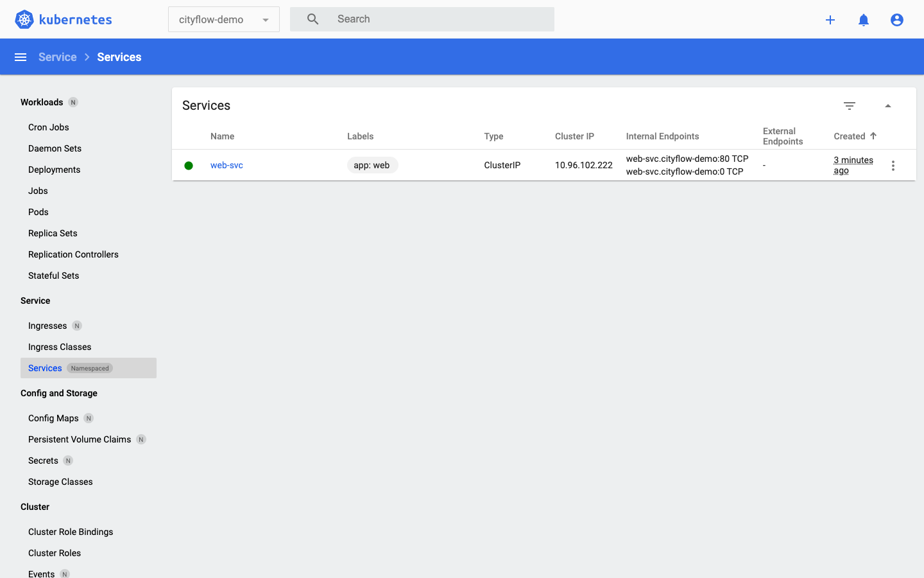Image resolution: width=924 pixels, height=578 pixels.
Task: Click the app: web label chip
Action: pos(372,165)
